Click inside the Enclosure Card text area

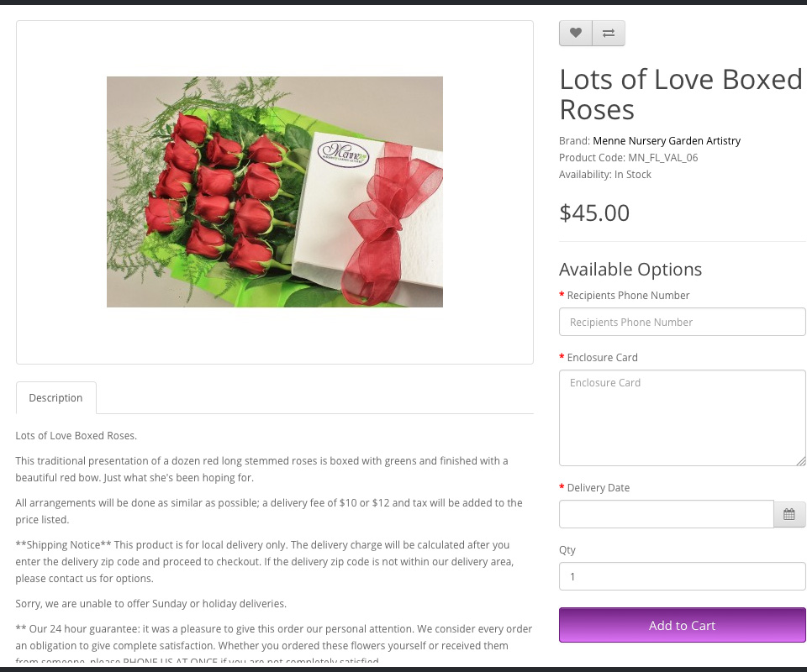point(682,417)
